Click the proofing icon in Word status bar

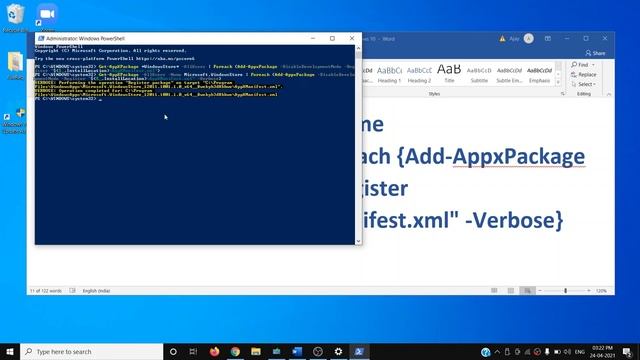72,291
